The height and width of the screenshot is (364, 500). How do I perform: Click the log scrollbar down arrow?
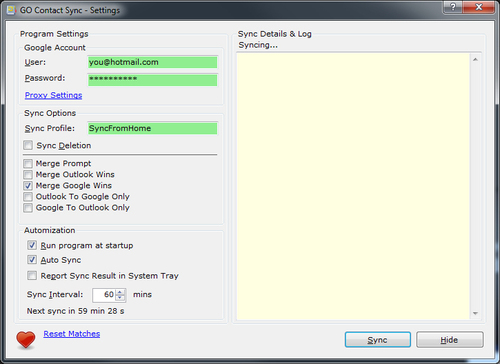pos(475,313)
